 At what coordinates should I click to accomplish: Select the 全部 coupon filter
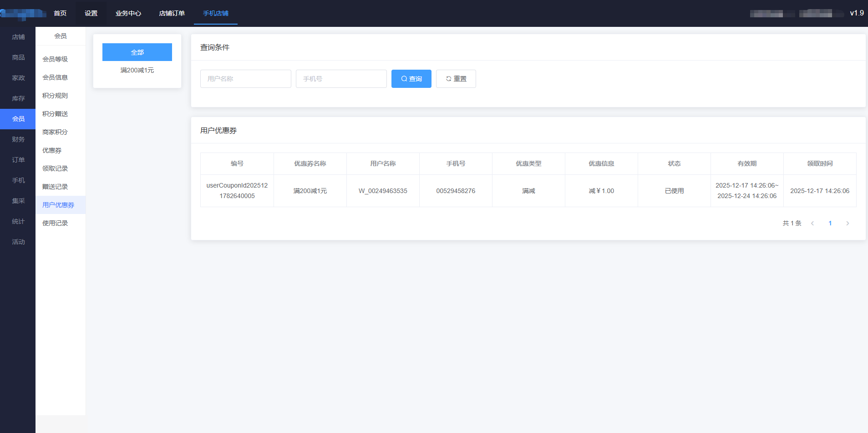click(137, 52)
